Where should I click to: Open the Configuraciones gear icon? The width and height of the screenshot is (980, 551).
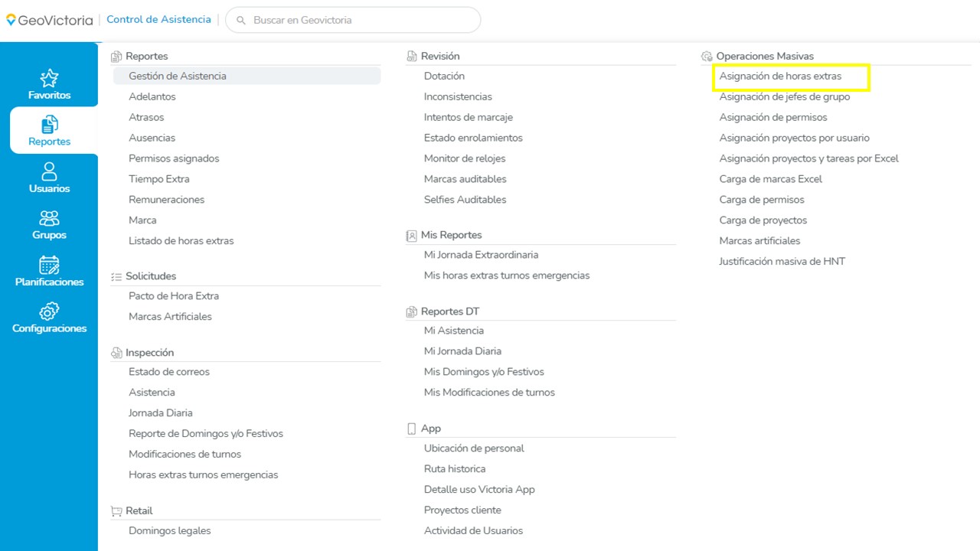tap(49, 311)
